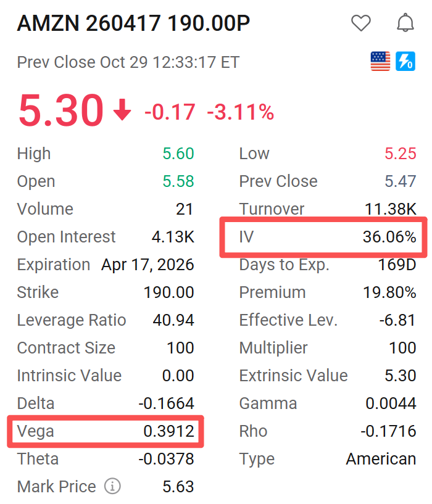Click the highlighted Vega 0.3912 row
The height and width of the screenshot is (504, 432).
(106, 431)
